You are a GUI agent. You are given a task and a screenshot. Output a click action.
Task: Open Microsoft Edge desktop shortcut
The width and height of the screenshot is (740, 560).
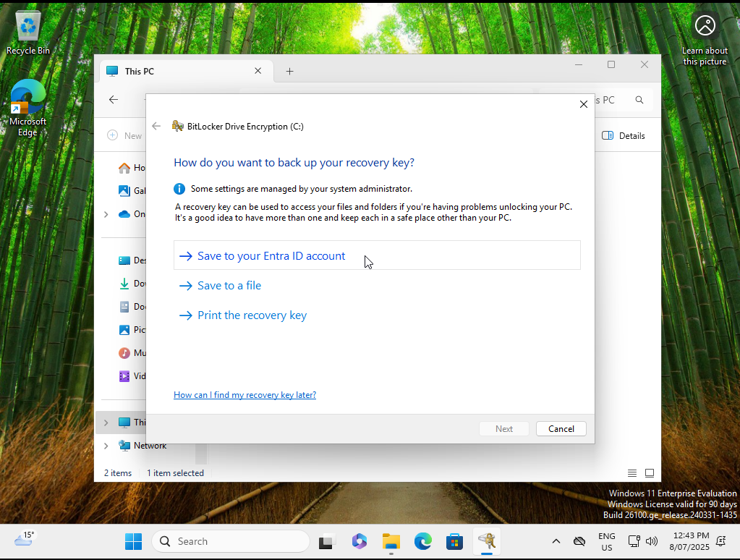coord(27,106)
